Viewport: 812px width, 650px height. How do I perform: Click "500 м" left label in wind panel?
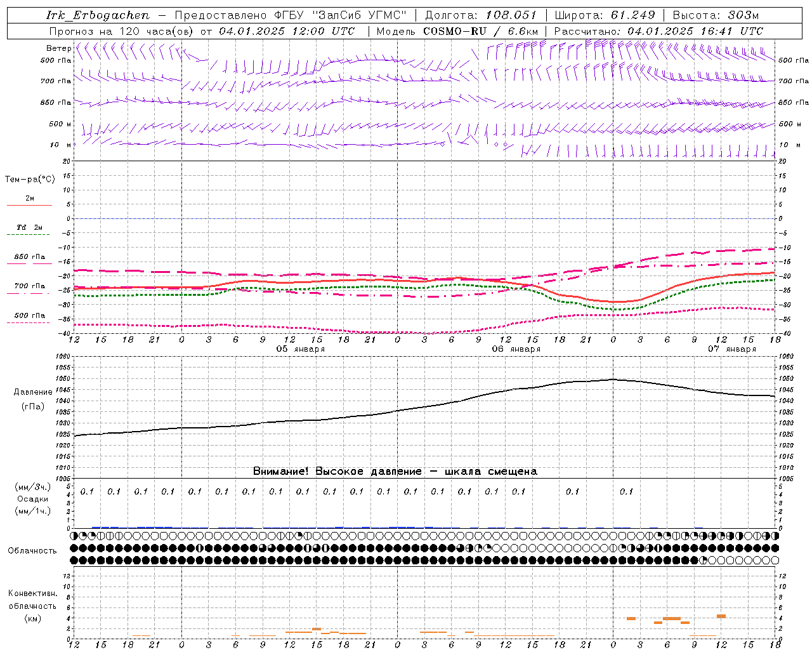[61, 124]
